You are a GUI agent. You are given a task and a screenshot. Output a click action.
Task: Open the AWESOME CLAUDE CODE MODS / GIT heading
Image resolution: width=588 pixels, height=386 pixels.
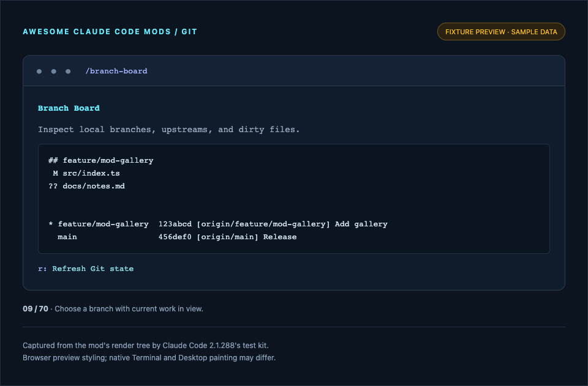[x=110, y=32]
